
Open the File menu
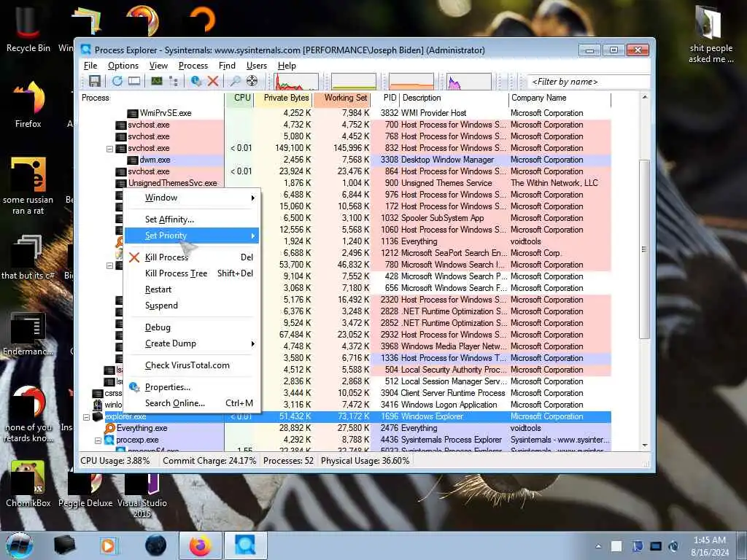(90, 66)
